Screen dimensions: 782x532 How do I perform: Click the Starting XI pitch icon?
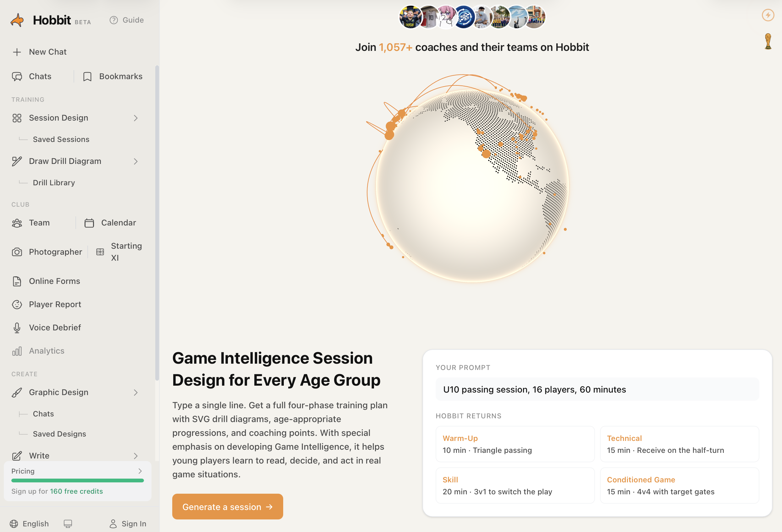[100, 252]
